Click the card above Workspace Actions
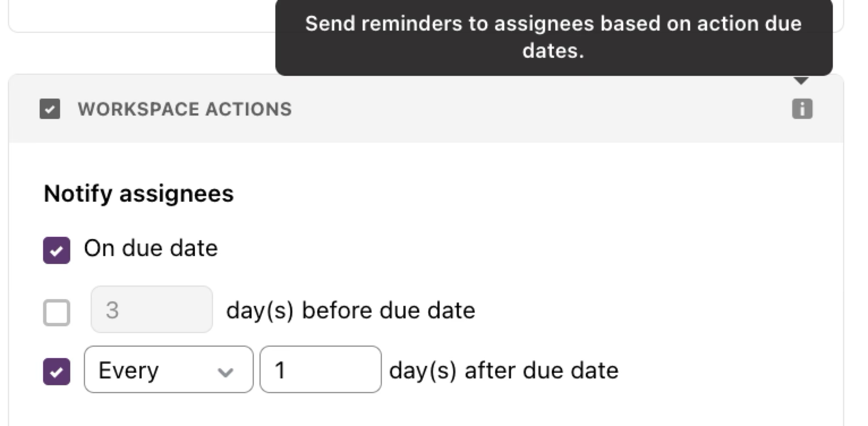This screenshot has height=426, width=868. [x=142, y=16]
